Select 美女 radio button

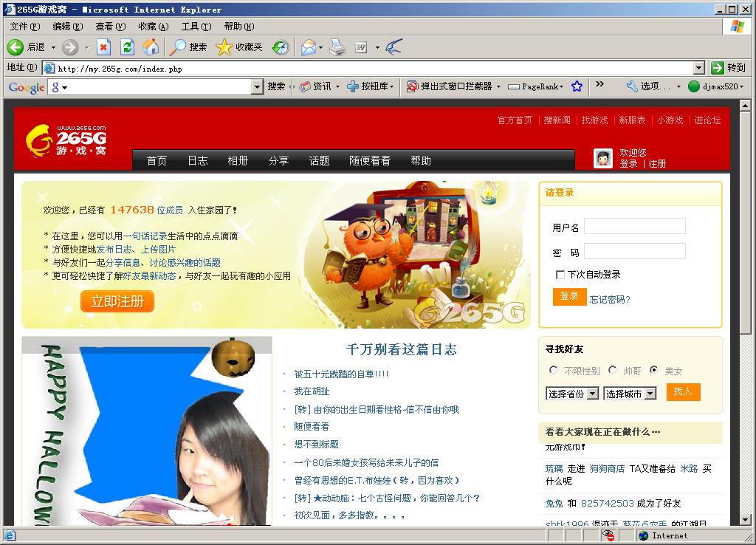coord(654,370)
